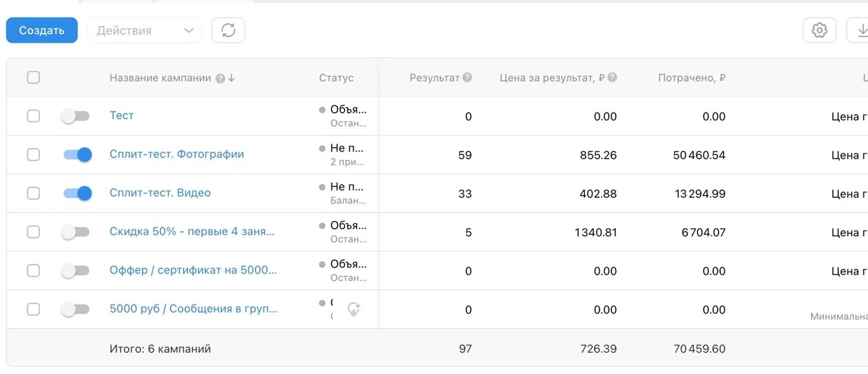Open the Сплит-тест. Фотографии campaign link
This screenshot has height=374, width=868.
point(176,154)
